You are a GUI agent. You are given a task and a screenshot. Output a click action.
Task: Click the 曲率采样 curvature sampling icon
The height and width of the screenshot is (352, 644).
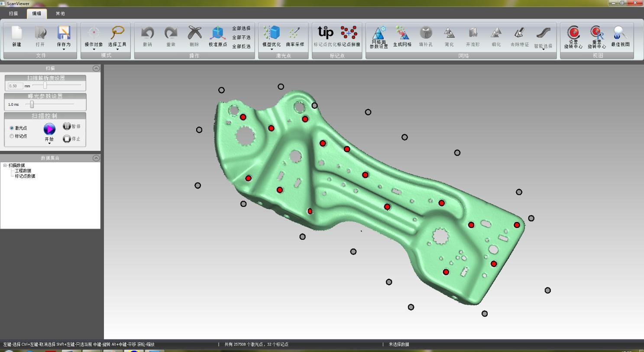click(x=295, y=33)
